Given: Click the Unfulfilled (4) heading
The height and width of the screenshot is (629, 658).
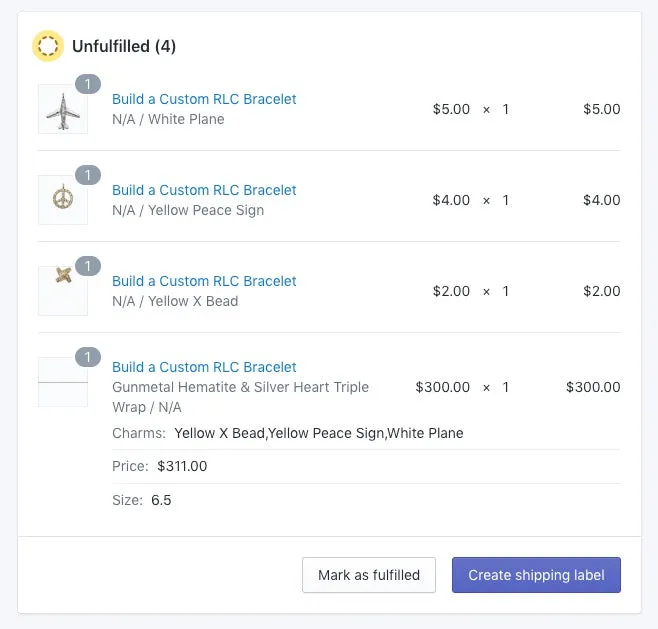Looking at the screenshot, I should (x=124, y=46).
